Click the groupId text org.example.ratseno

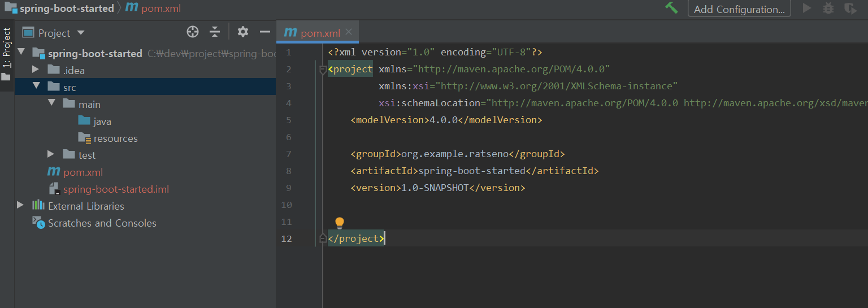[455, 154]
